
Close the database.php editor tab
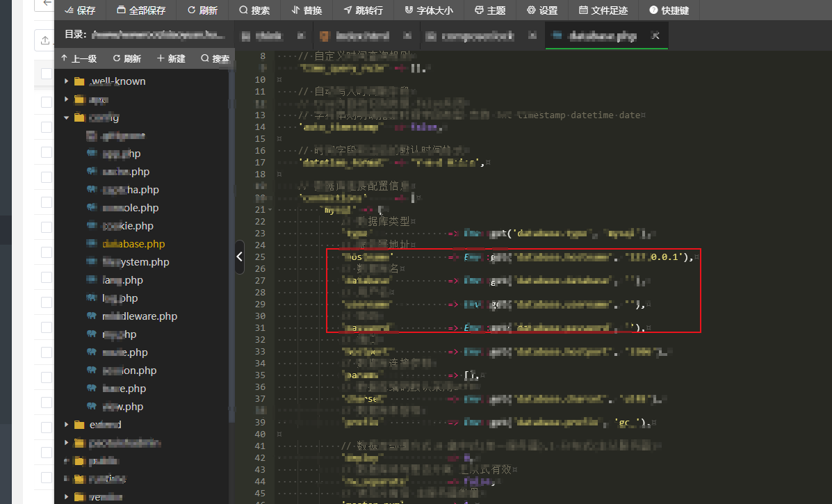pyautogui.click(x=655, y=35)
